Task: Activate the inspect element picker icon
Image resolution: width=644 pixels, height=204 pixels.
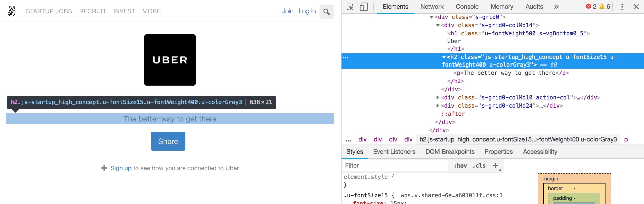Action: [350, 7]
